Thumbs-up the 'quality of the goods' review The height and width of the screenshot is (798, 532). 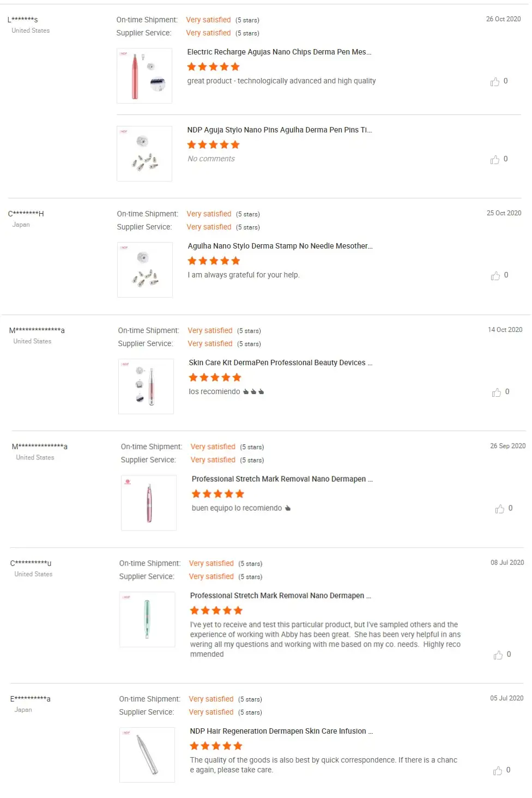click(498, 771)
